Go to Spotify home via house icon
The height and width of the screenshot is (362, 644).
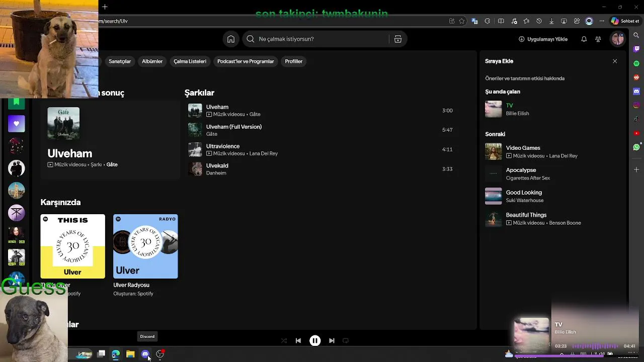click(230, 39)
